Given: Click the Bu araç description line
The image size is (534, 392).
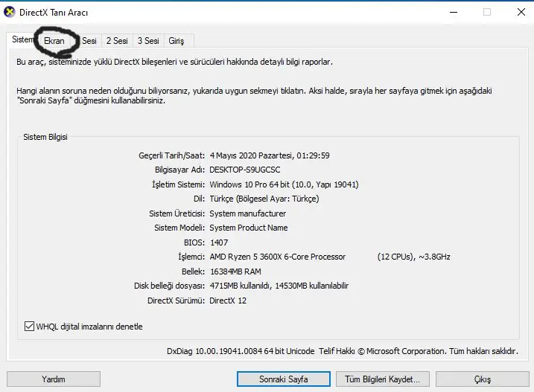Looking at the screenshot, I should coord(174,62).
